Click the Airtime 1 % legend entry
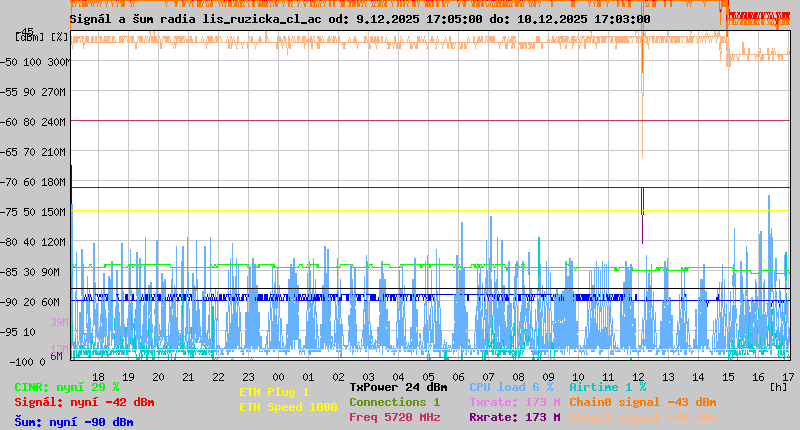 [607, 387]
